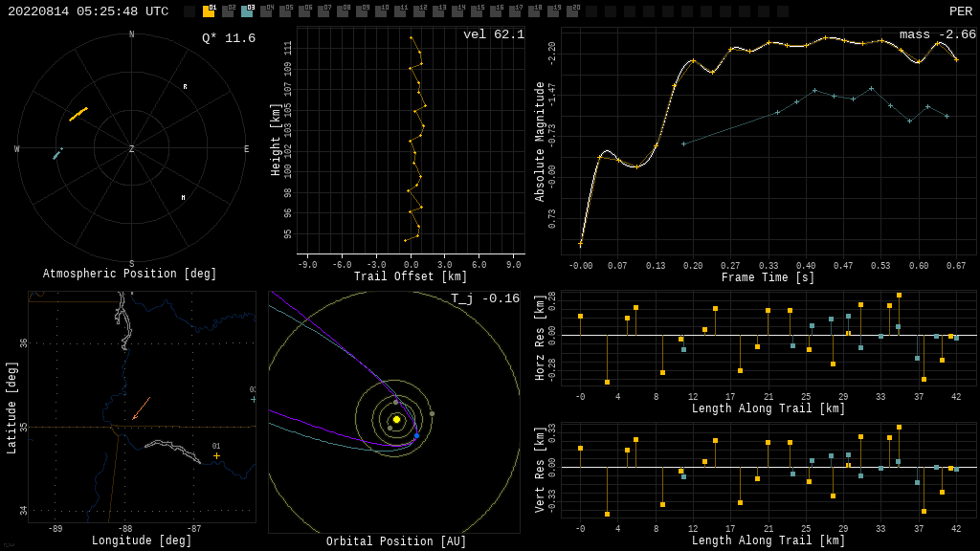The width and height of the screenshot is (980, 551).
Task: Click the Q* 11.6 value
Action: [229, 38]
